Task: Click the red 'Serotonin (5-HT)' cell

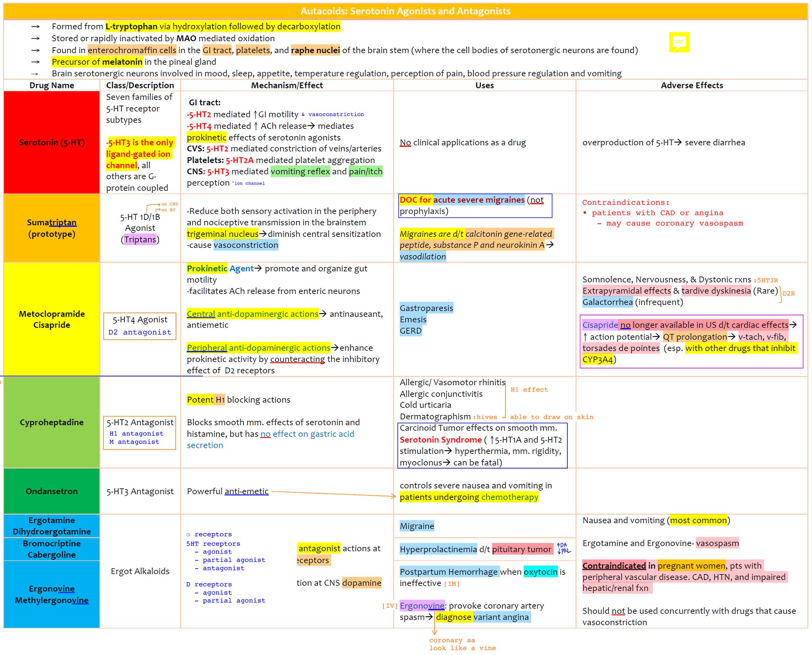Action: coord(52,142)
